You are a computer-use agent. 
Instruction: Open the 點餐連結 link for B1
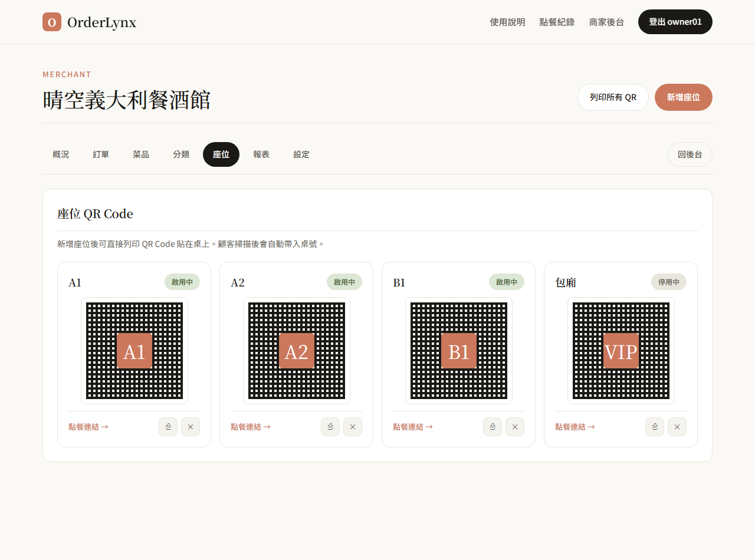(x=413, y=427)
